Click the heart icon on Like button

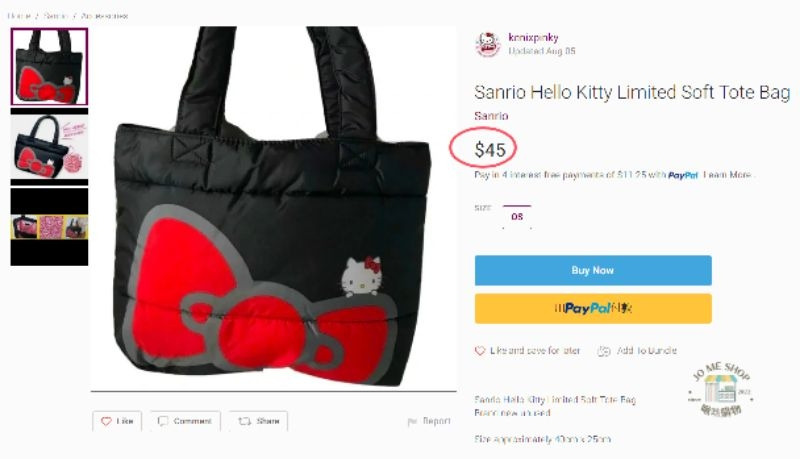(x=106, y=422)
